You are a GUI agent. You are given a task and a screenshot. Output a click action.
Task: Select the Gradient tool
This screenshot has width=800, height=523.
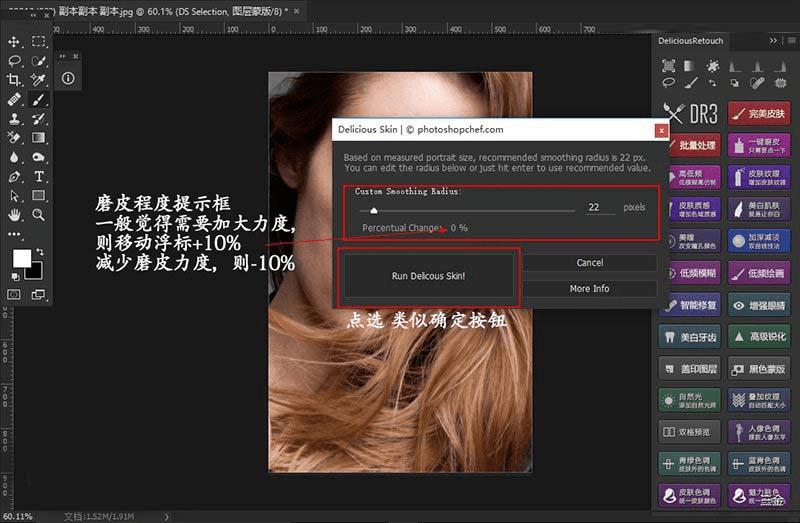click(x=38, y=138)
